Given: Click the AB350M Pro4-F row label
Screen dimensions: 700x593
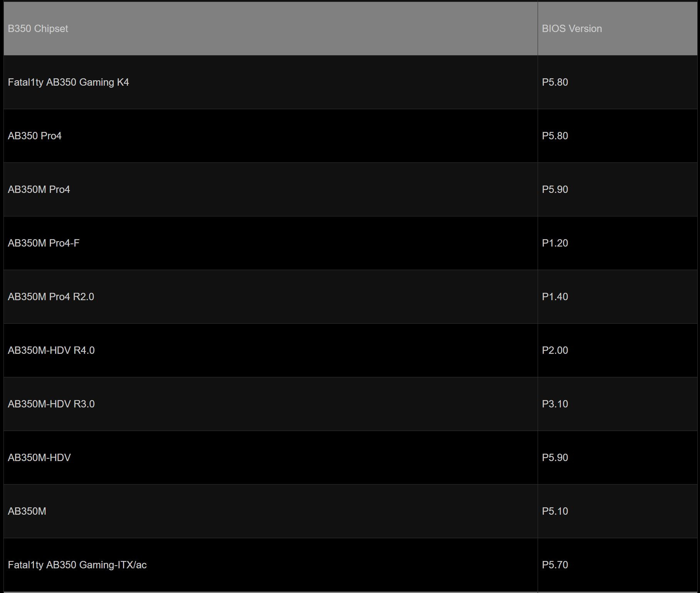Looking at the screenshot, I should (x=44, y=243).
